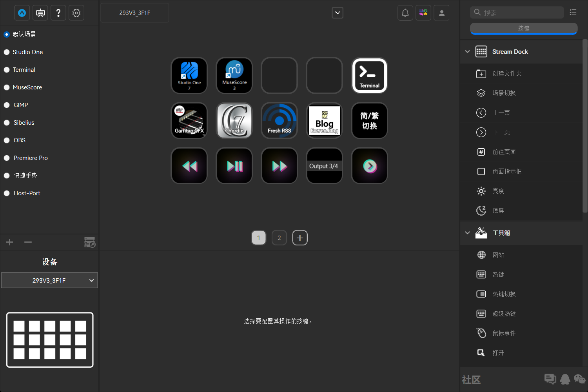Click the add page plus button
588x392 pixels.
tap(300, 238)
